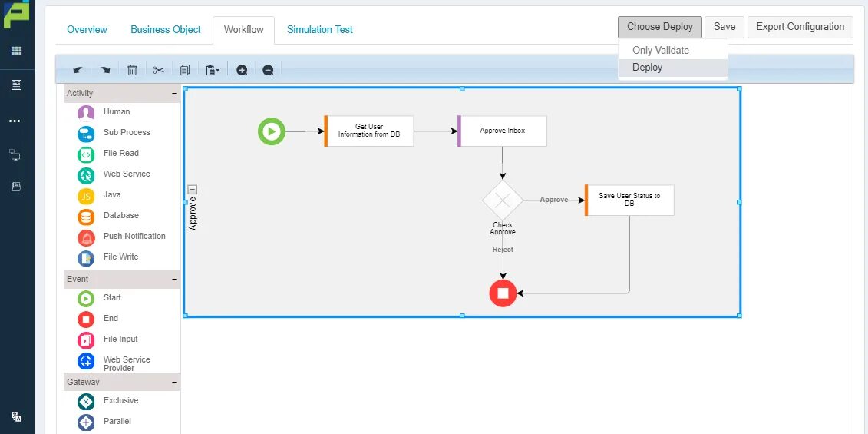Collapse the Activity palette section
868x434 pixels.
pyautogui.click(x=173, y=93)
